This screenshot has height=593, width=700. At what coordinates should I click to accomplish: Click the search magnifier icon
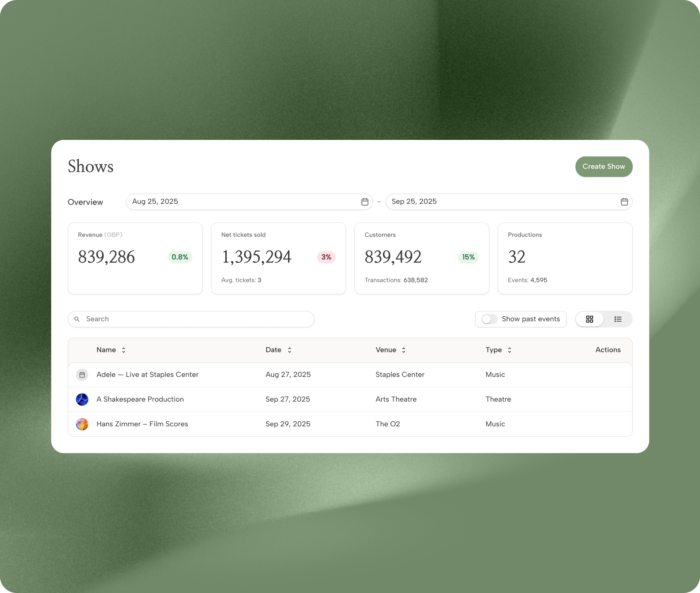point(77,319)
